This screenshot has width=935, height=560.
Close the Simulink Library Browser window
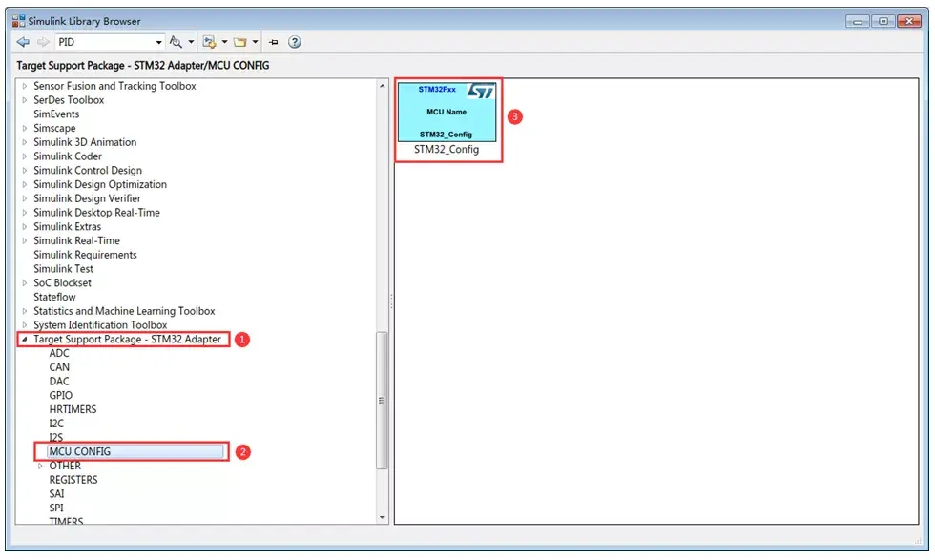(x=909, y=22)
